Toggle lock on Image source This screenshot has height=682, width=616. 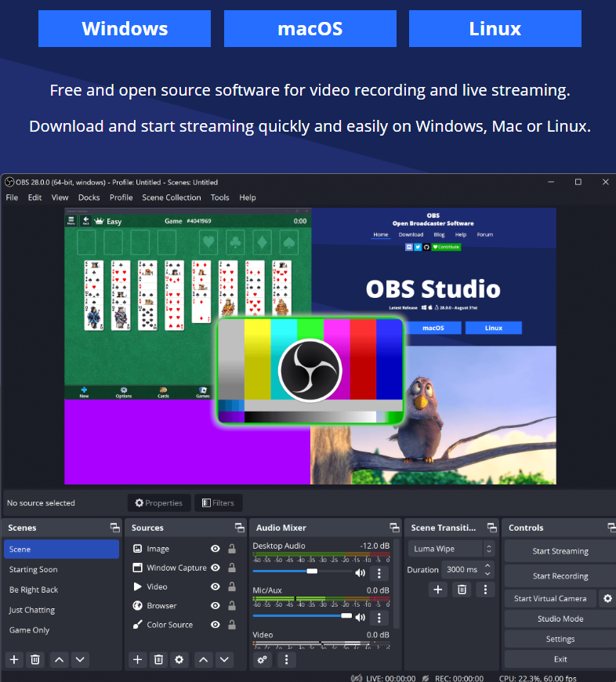(232, 549)
